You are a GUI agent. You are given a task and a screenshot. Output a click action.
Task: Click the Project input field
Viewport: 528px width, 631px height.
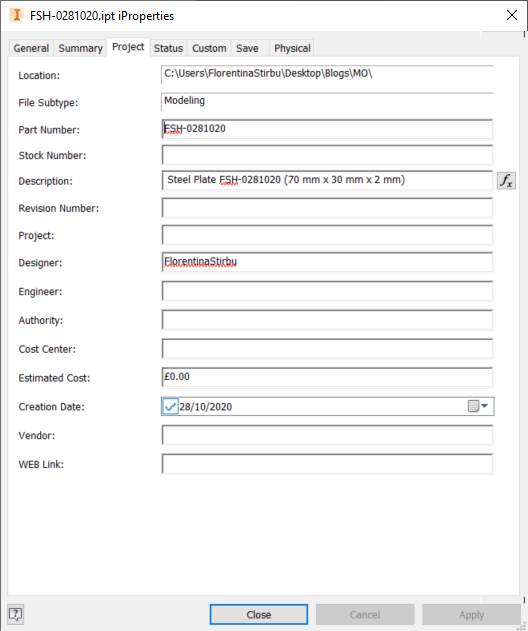pos(327,235)
